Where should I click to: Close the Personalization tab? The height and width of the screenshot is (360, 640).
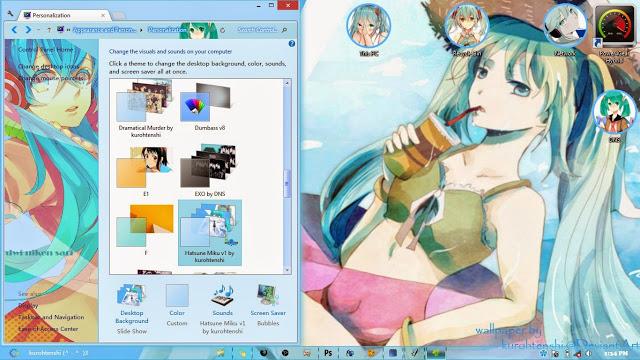point(103,16)
